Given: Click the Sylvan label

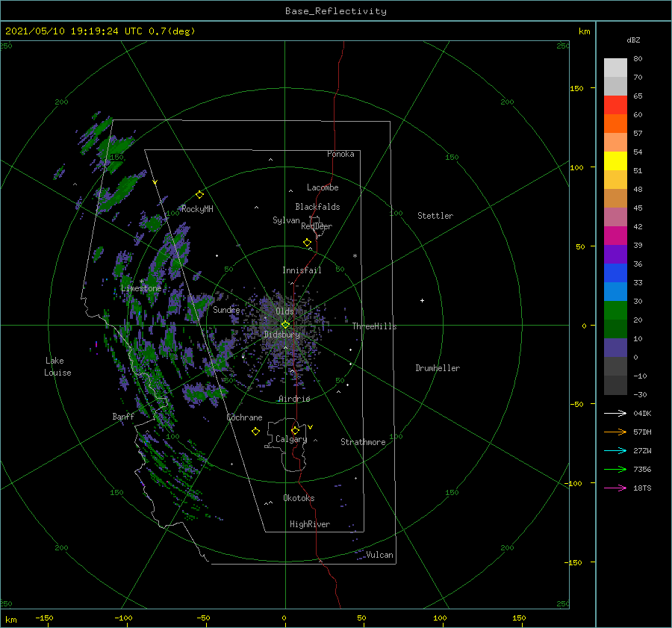Looking at the screenshot, I should coord(286,220).
